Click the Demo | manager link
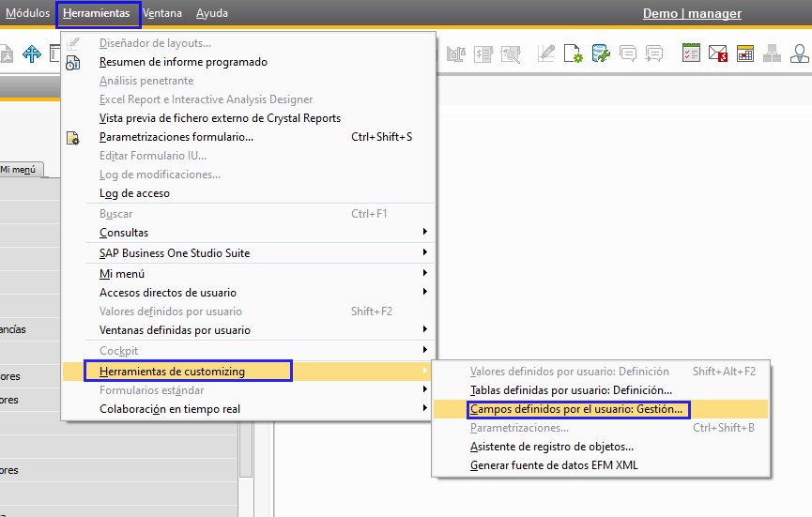Viewport: 812px width, 517px height. pyautogui.click(x=692, y=13)
